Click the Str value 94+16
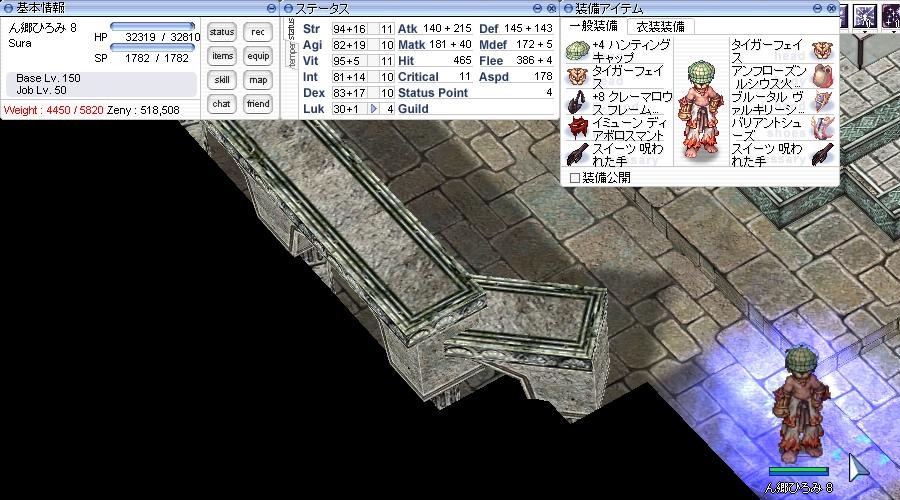The image size is (900, 500). pyautogui.click(x=349, y=29)
